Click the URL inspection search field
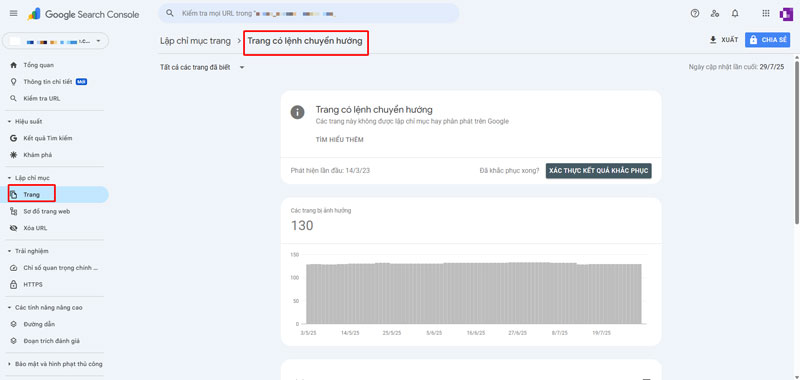800x380 pixels. pyautogui.click(x=309, y=13)
